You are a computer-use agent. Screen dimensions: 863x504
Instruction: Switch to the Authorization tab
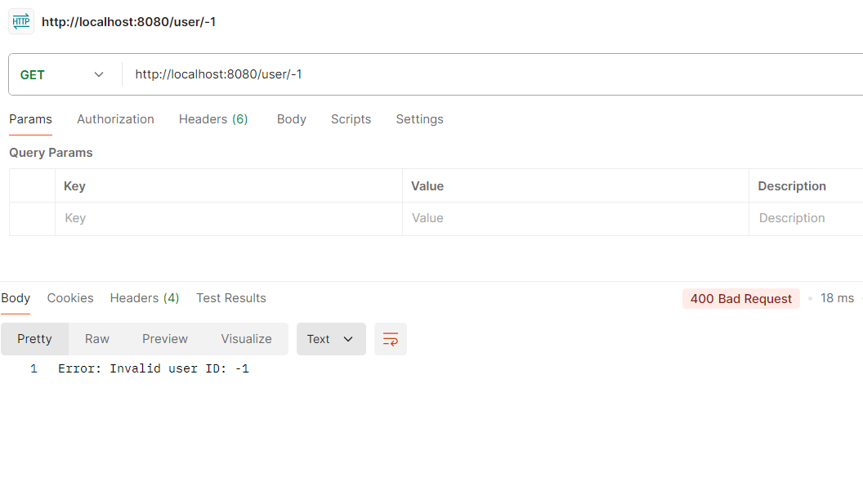coord(115,119)
